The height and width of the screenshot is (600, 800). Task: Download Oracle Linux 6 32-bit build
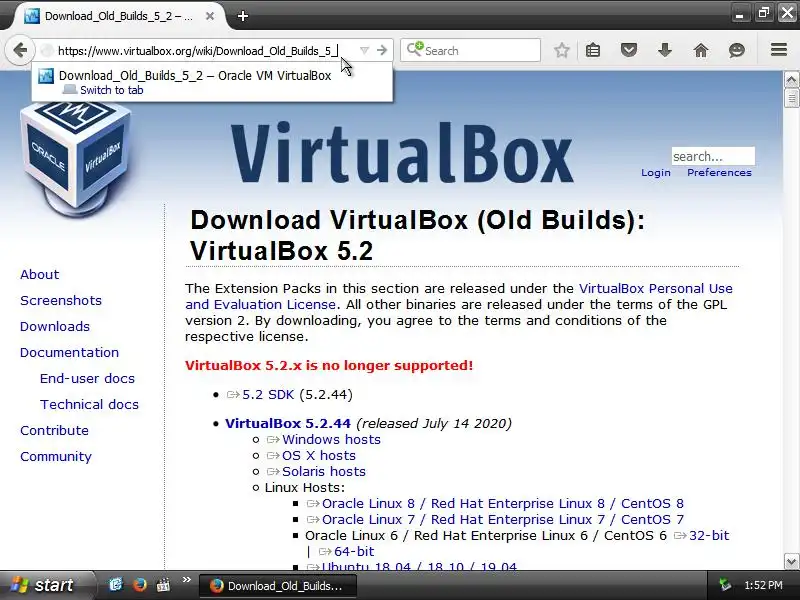709,536
